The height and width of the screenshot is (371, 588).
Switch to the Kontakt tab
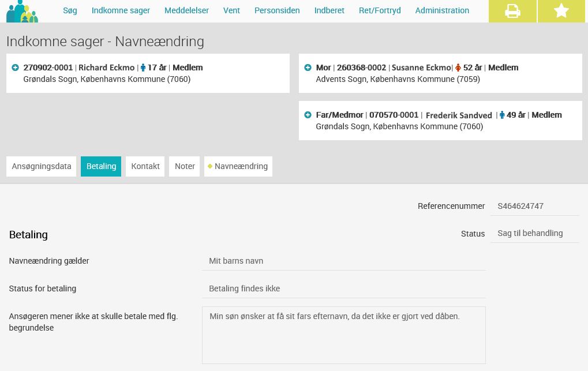(145, 166)
